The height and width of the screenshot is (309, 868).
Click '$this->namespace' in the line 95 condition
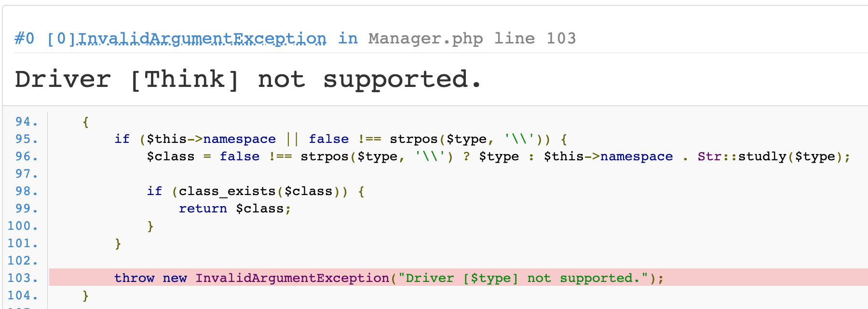(x=211, y=139)
